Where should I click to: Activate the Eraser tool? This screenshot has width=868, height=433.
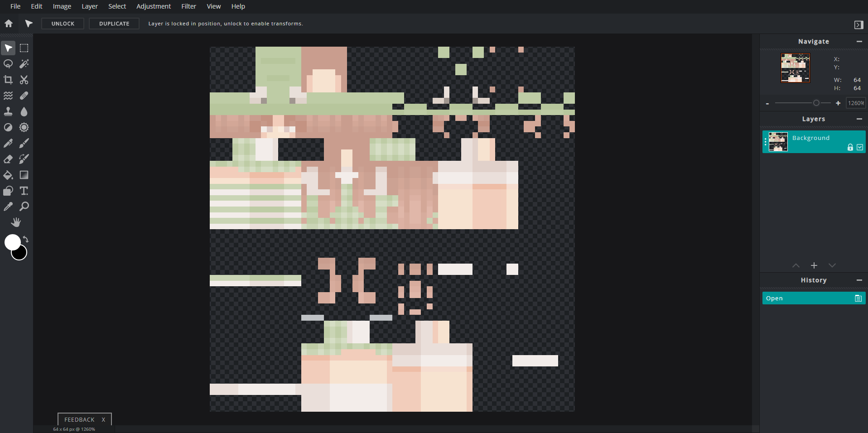pos(8,159)
